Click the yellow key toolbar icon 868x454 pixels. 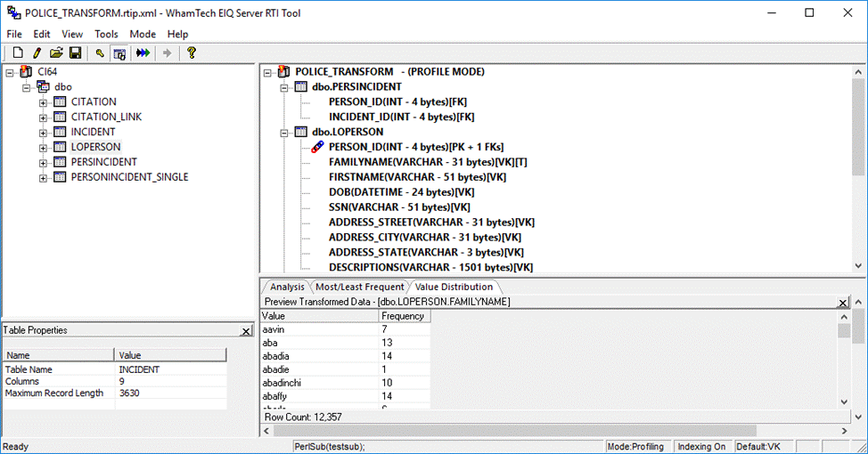coord(101,53)
